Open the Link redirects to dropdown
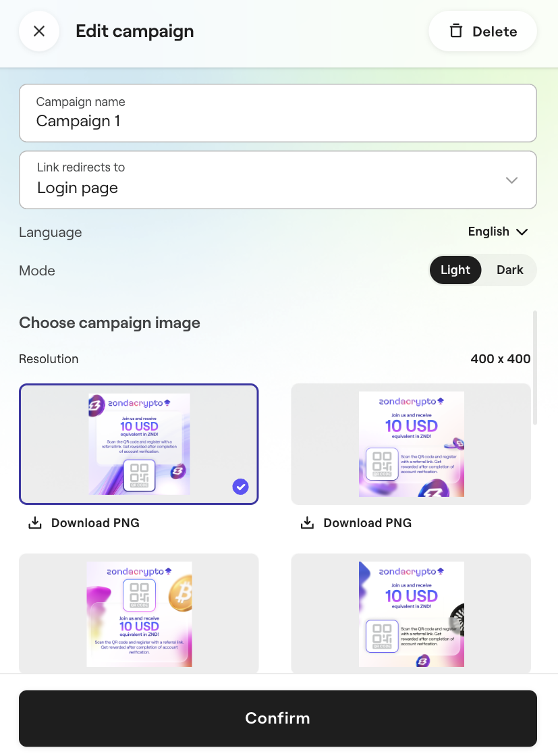Screen dimensions: 558x756 point(277,180)
